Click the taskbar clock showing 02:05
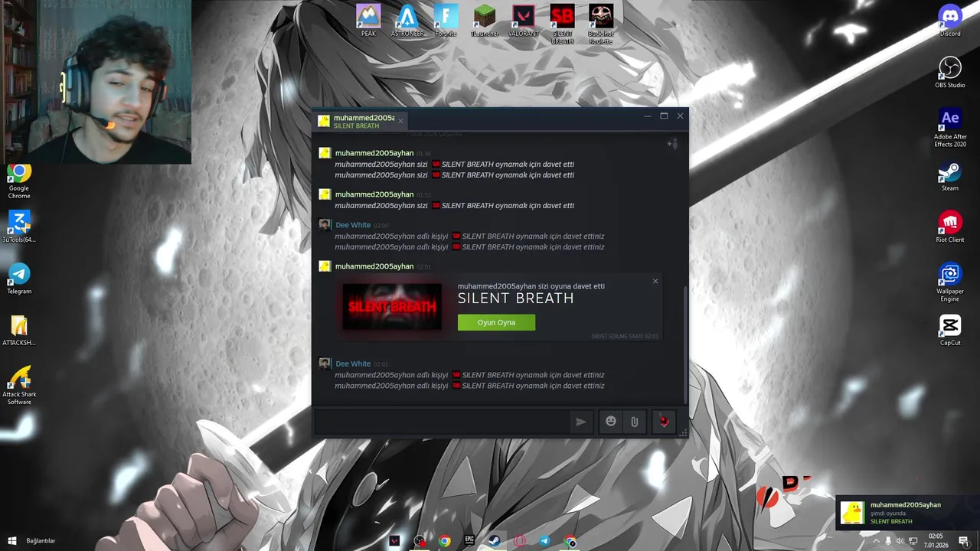 936,541
